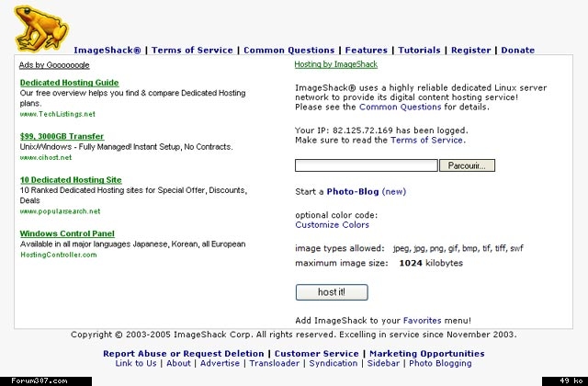Click the allowed types text 'jpeg, jpg, png, gif'
The image size is (588, 386).
pos(425,248)
